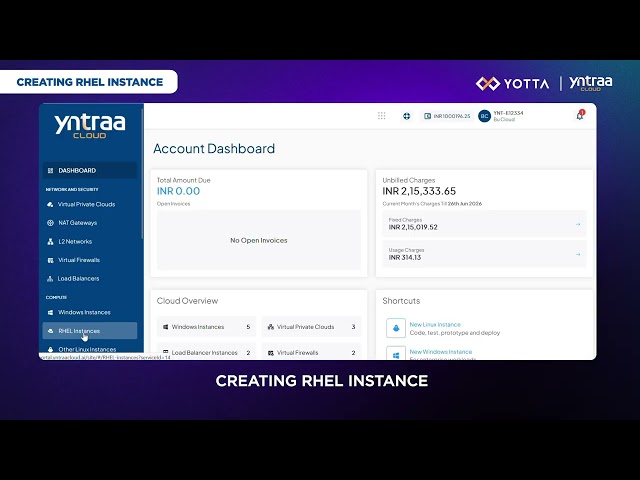Click the Shortcuts heading

click(401, 301)
